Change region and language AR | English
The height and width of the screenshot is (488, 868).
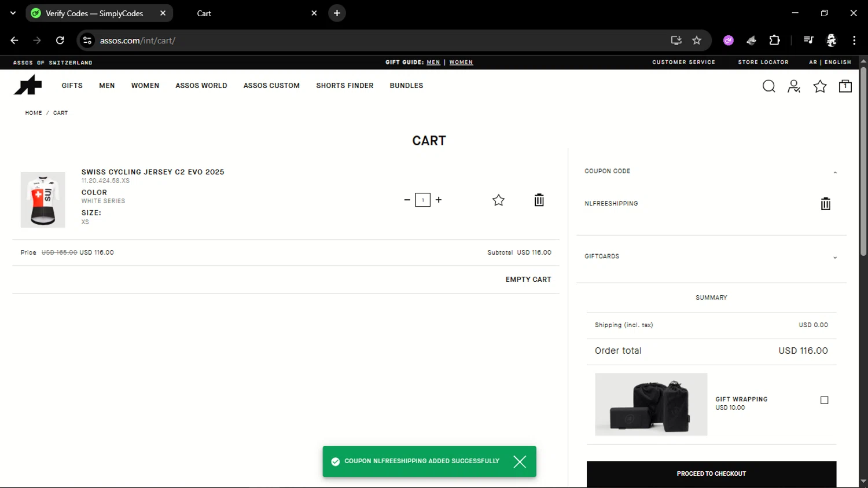click(x=830, y=62)
